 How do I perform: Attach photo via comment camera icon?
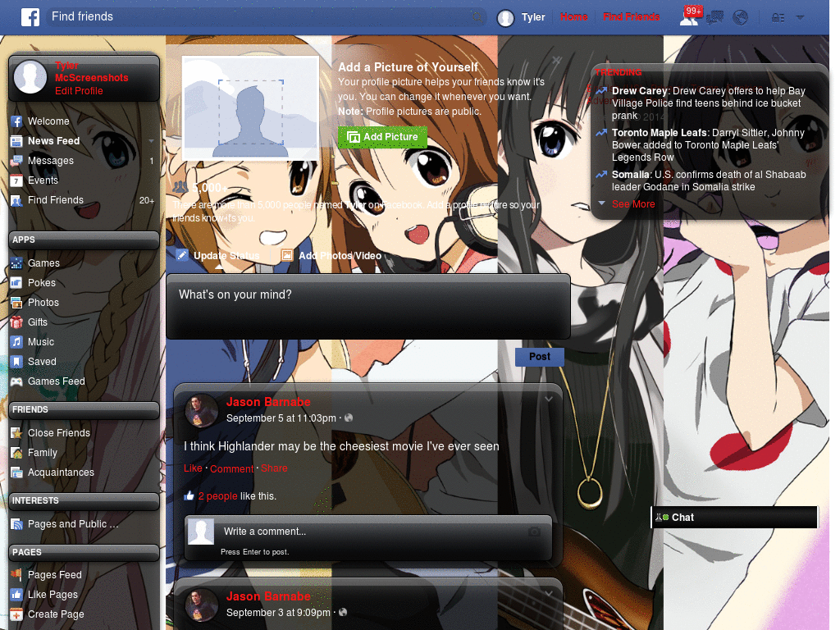tap(534, 532)
